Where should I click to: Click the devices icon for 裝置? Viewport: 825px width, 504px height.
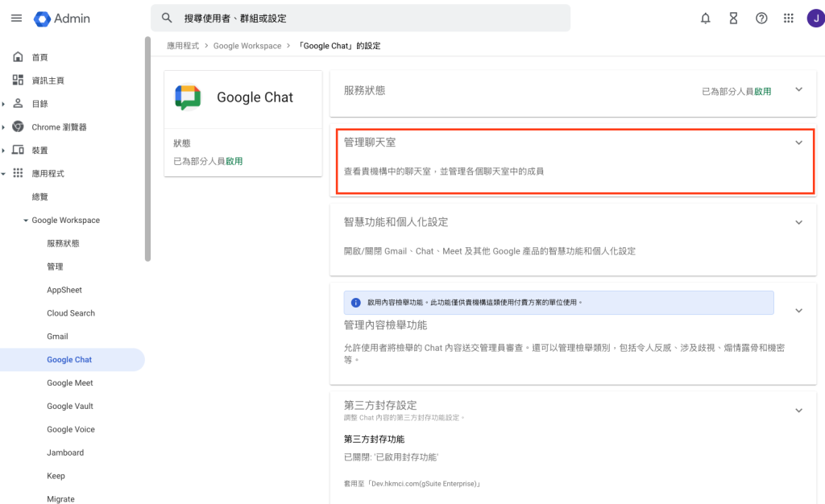[18, 150]
